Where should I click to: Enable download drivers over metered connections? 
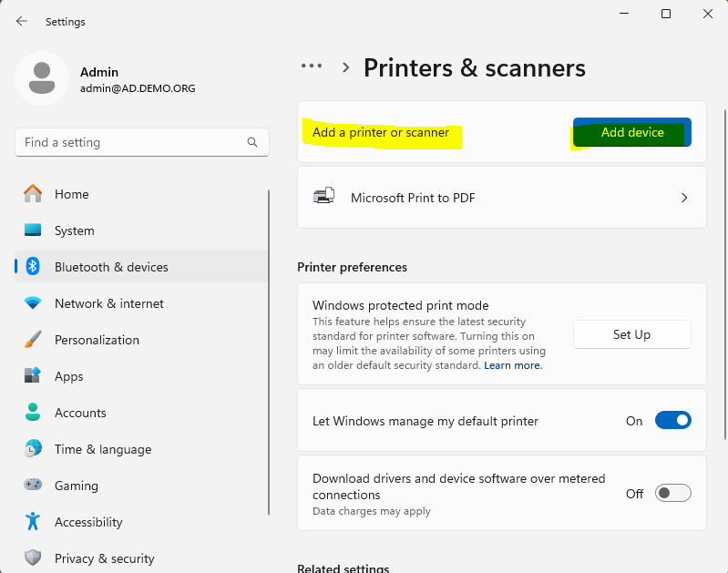coord(672,493)
